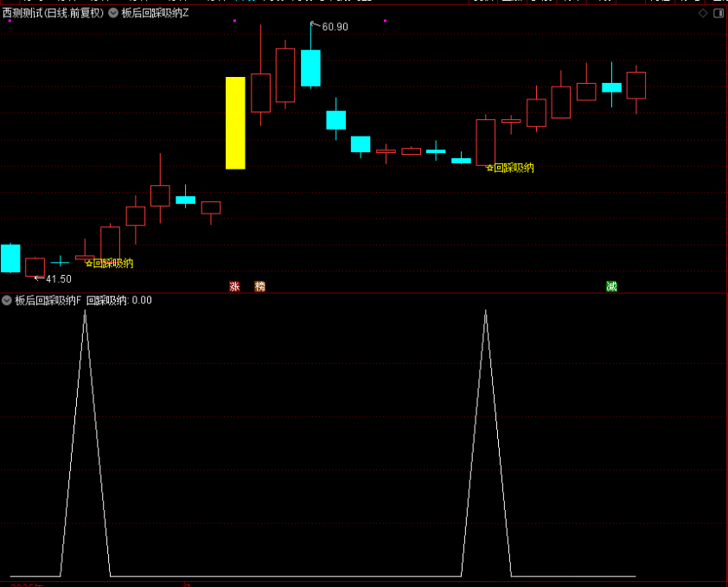Click the 60.90 high price label
The image size is (728, 587).
pyautogui.click(x=334, y=27)
